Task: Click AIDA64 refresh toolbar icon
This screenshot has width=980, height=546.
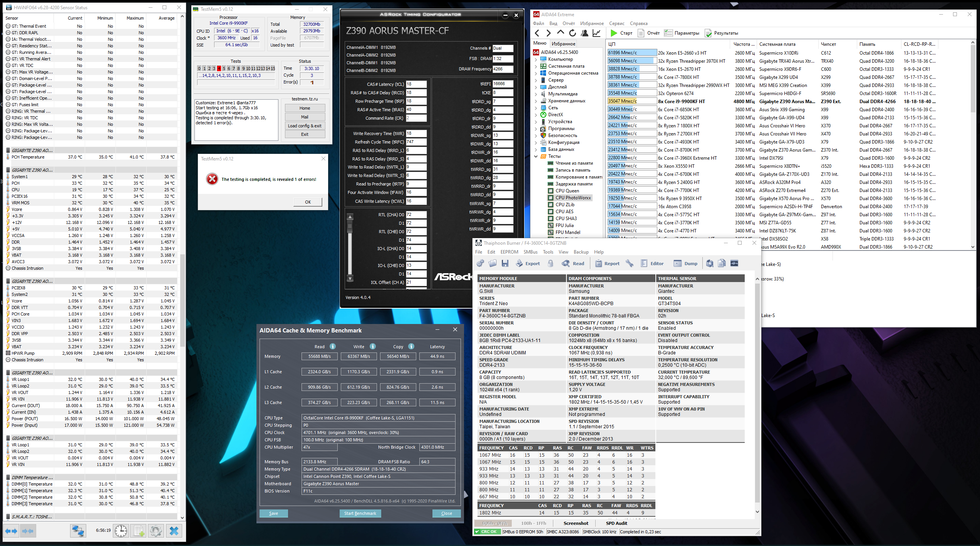Action: click(573, 33)
